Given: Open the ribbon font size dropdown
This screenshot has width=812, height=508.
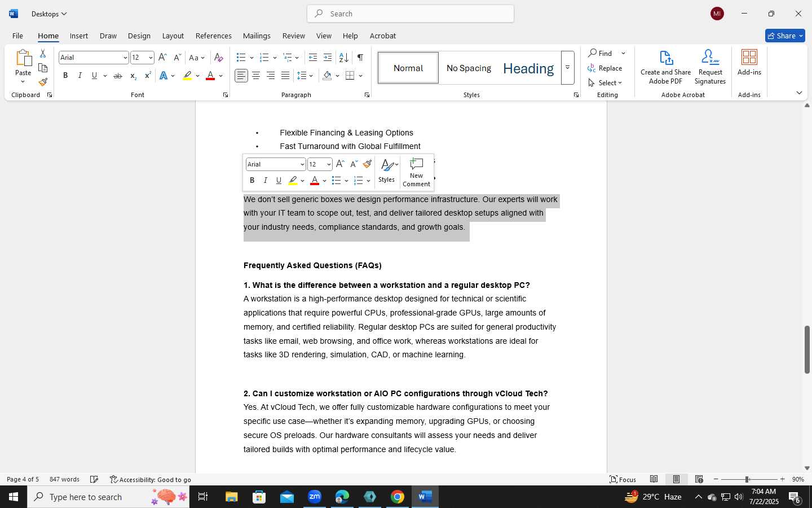Looking at the screenshot, I should click(x=151, y=58).
